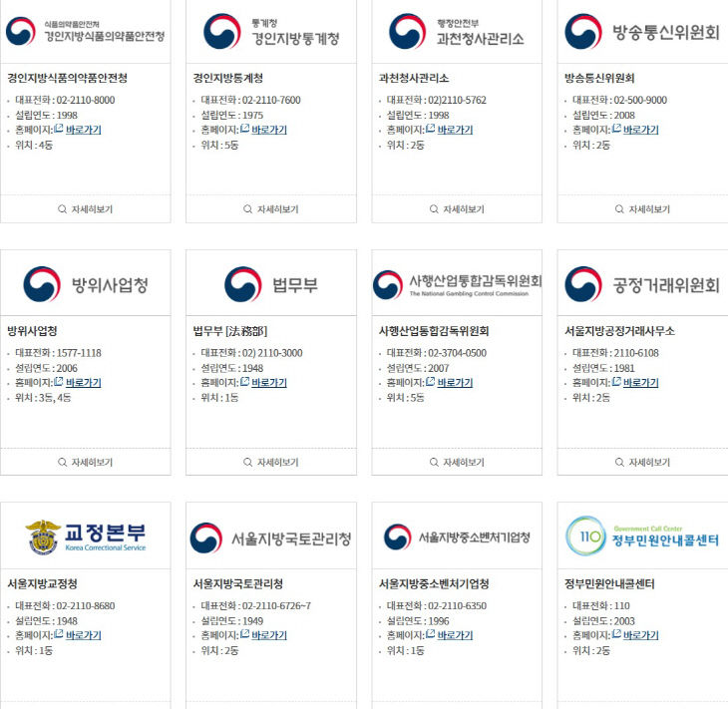The image size is (728, 709).
Task: Click 자세히보기 button under 경인지방식품의약품안전청
Action: click(x=86, y=209)
